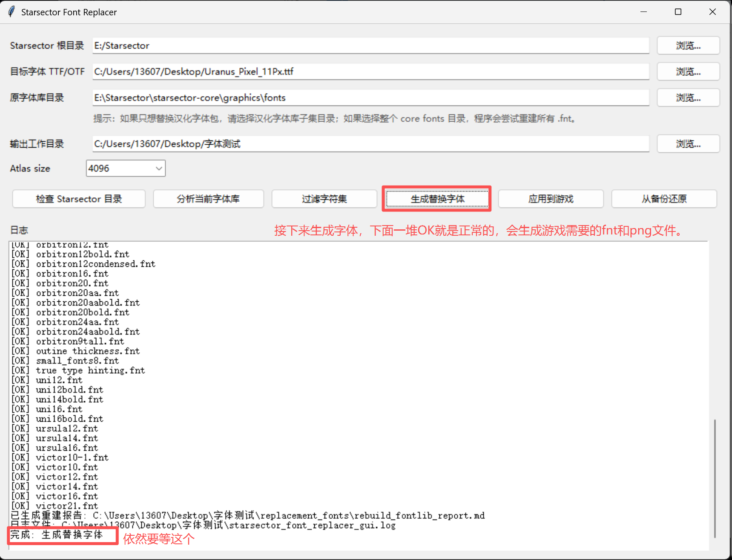This screenshot has height=560, width=732.
Task: Click the 生成替换字体 button
Action: coord(437,199)
